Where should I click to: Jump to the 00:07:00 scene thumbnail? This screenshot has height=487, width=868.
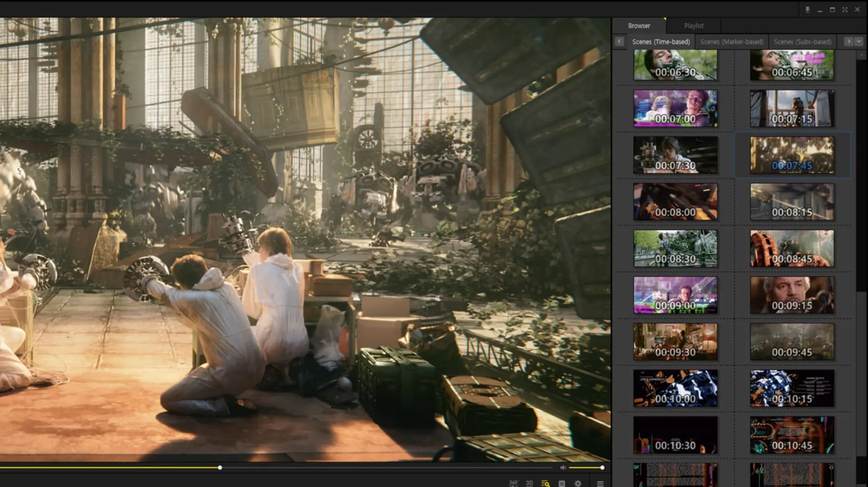(675, 108)
